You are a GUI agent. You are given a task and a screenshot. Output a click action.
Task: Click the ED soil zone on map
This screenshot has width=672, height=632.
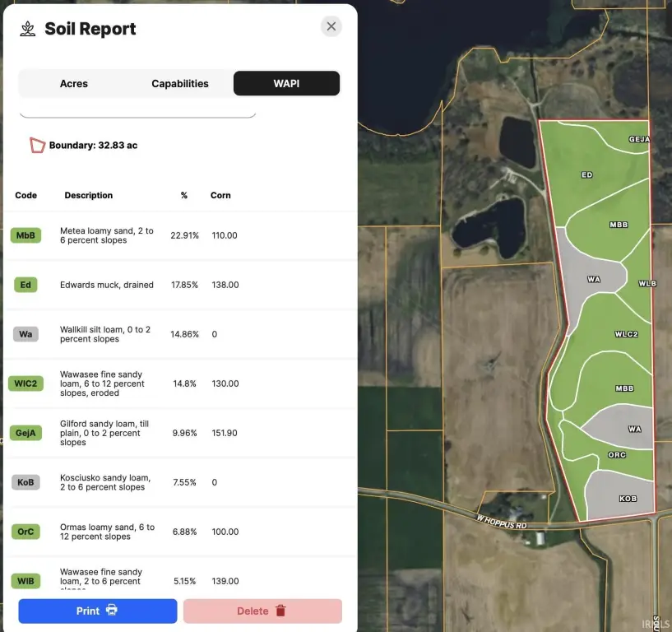point(586,174)
